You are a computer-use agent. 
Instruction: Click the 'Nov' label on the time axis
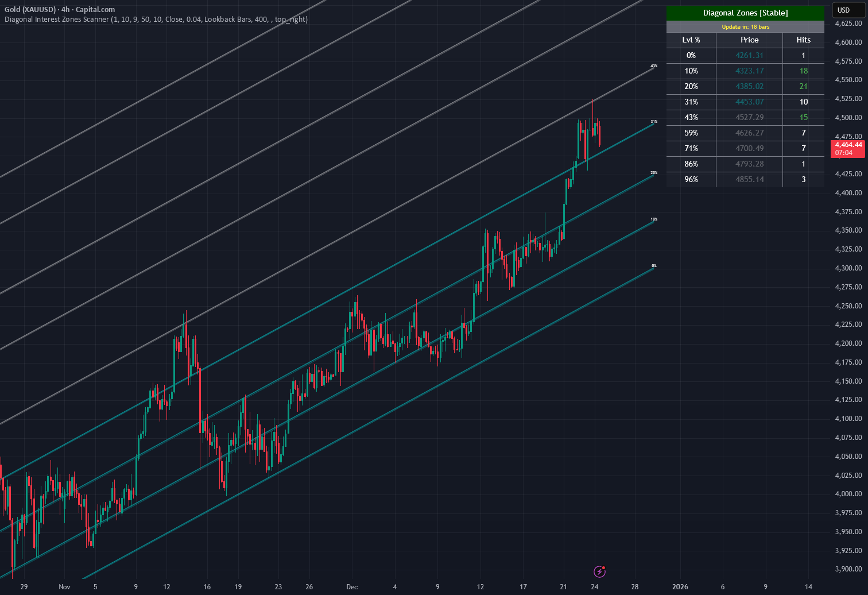click(64, 587)
